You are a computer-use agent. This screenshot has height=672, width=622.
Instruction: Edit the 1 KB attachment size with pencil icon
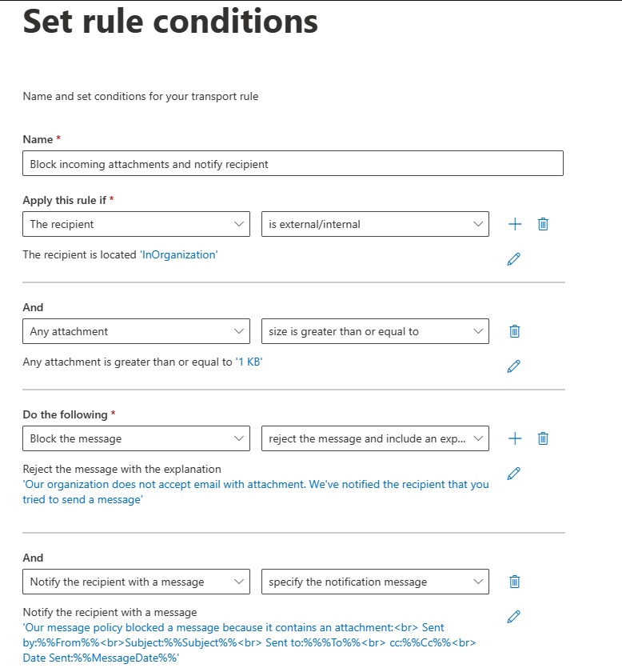pyautogui.click(x=514, y=366)
